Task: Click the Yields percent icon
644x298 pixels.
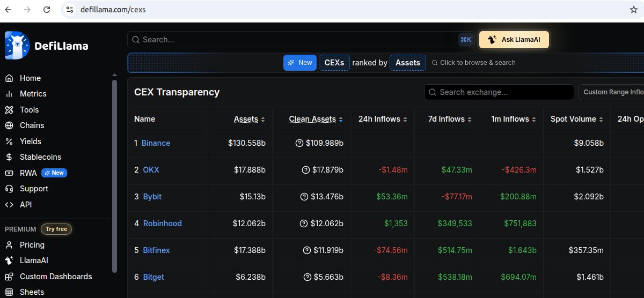Action: (9, 141)
